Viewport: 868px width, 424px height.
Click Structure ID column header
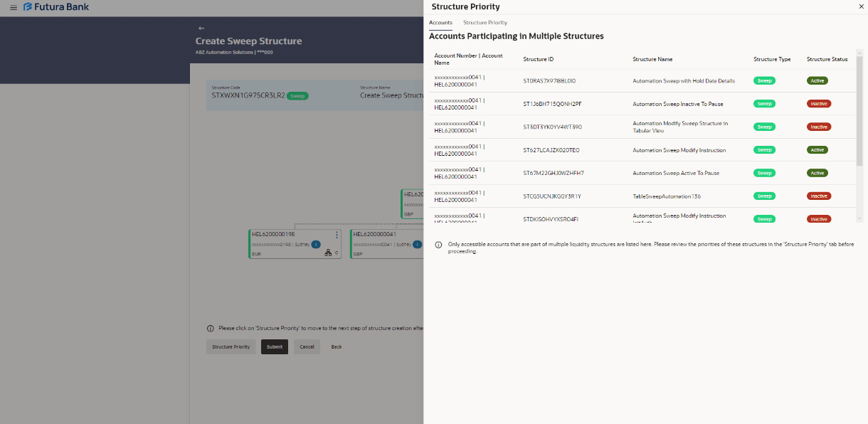pyautogui.click(x=539, y=59)
